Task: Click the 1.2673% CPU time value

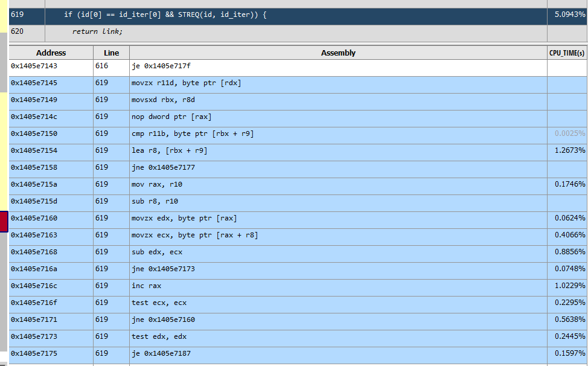Action: coord(569,150)
